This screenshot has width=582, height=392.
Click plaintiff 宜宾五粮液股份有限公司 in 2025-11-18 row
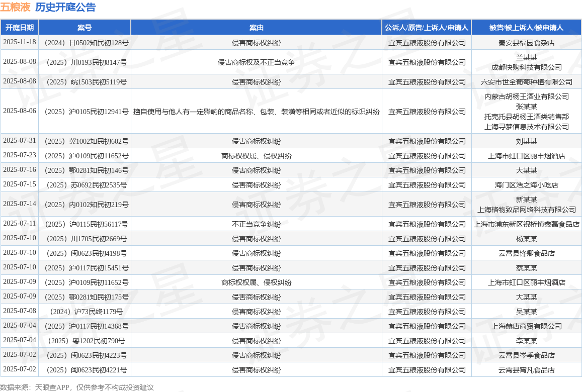click(x=427, y=43)
